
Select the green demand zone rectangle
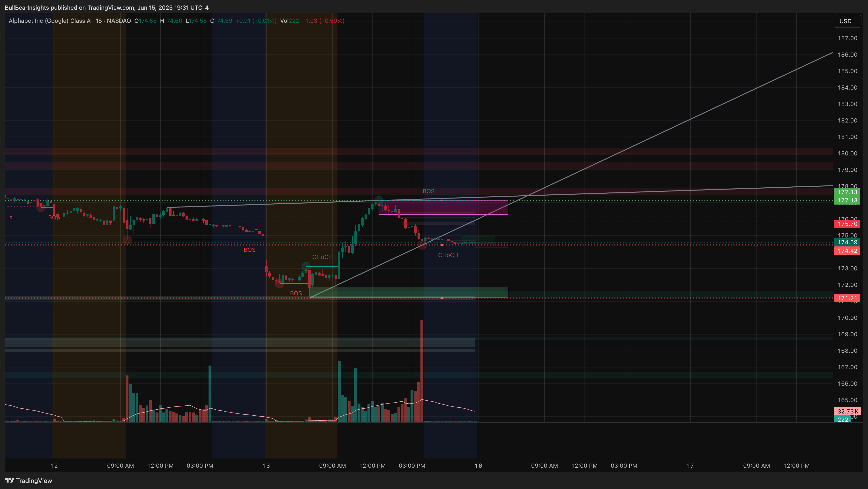[x=409, y=292]
